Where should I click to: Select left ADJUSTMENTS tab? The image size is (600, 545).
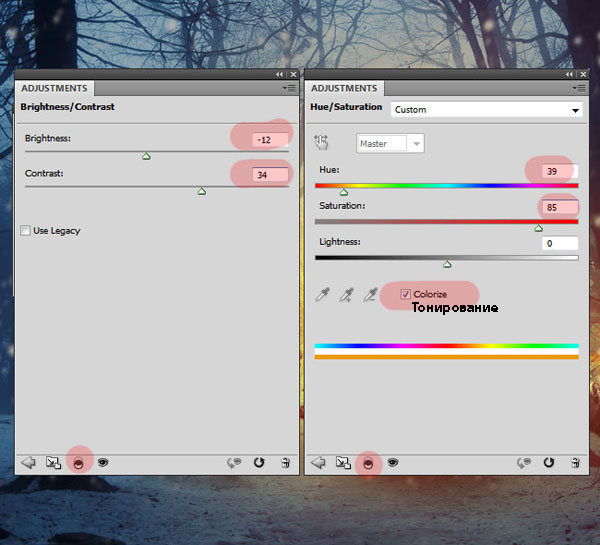point(54,88)
